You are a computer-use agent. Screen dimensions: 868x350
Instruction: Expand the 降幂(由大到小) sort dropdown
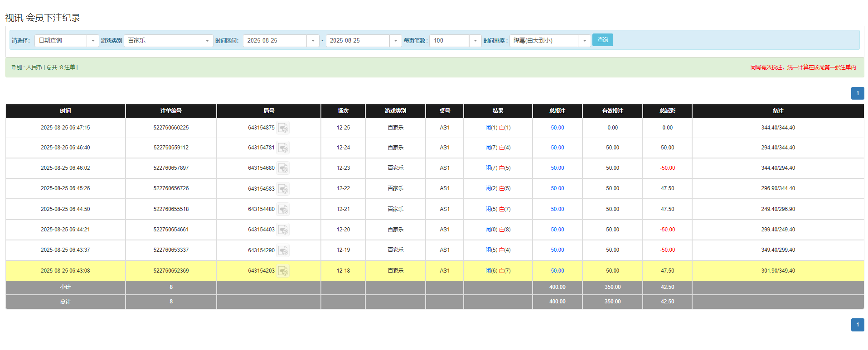coord(584,41)
